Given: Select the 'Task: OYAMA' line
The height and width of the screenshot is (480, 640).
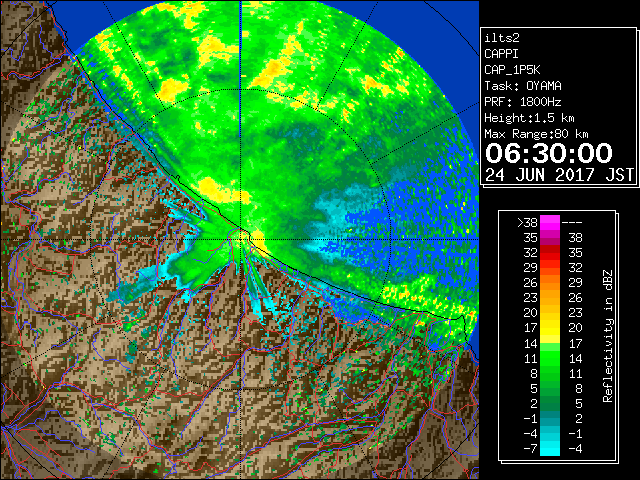Looking at the screenshot, I should point(523,86).
